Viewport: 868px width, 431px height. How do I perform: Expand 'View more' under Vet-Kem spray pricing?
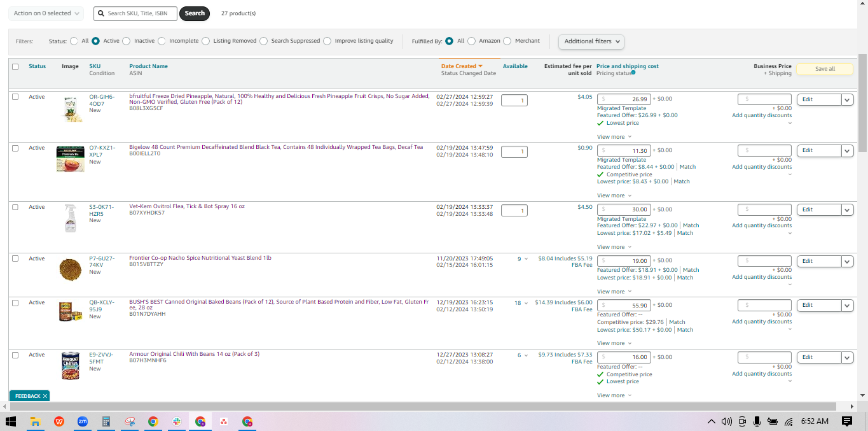[x=614, y=247]
